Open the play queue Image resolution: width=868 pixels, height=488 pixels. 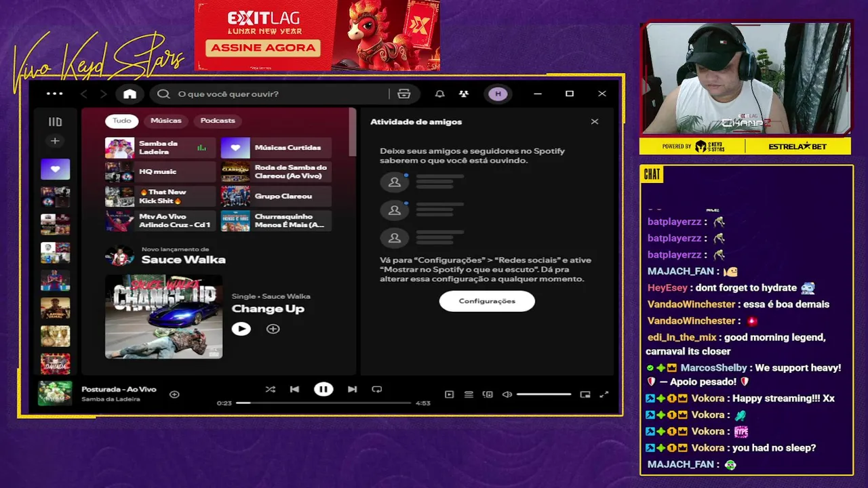[x=469, y=394]
